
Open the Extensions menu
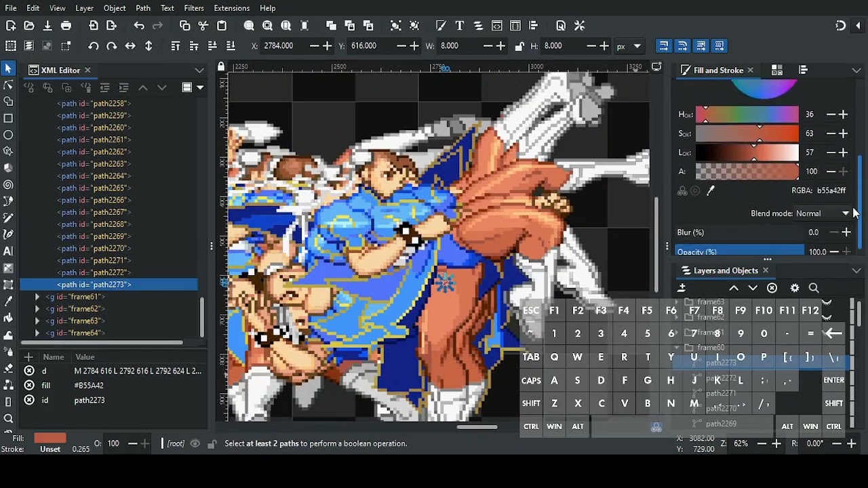231,8
